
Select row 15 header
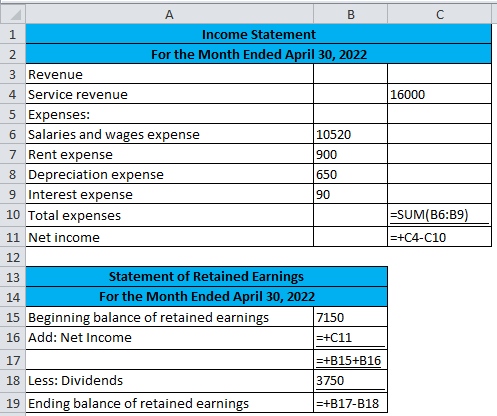click(x=13, y=317)
